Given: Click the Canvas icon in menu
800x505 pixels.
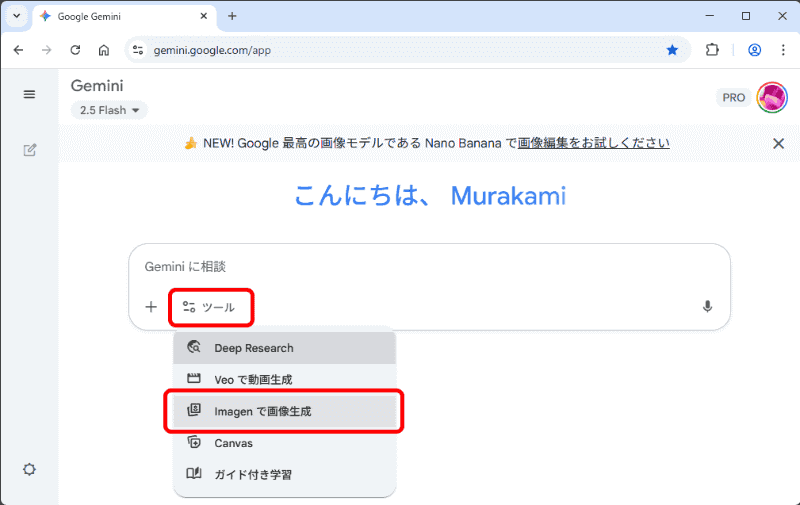Looking at the screenshot, I should pos(194,442).
